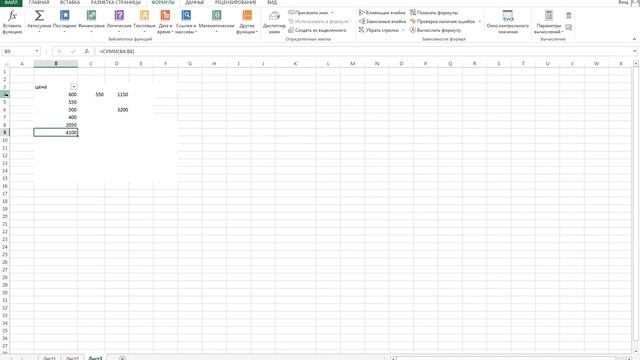This screenshot has height=360, width=640.
Task: Select the цена header cell
Action: pos(56,87)
